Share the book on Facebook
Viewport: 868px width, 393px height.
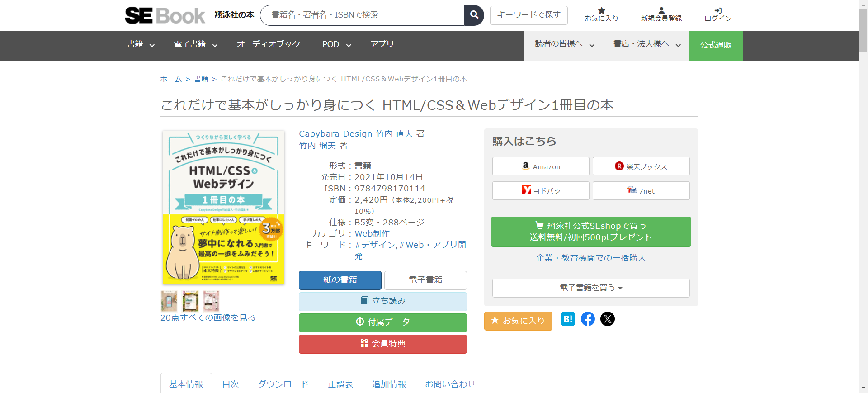pyautogui.click(x=588, y=319)
